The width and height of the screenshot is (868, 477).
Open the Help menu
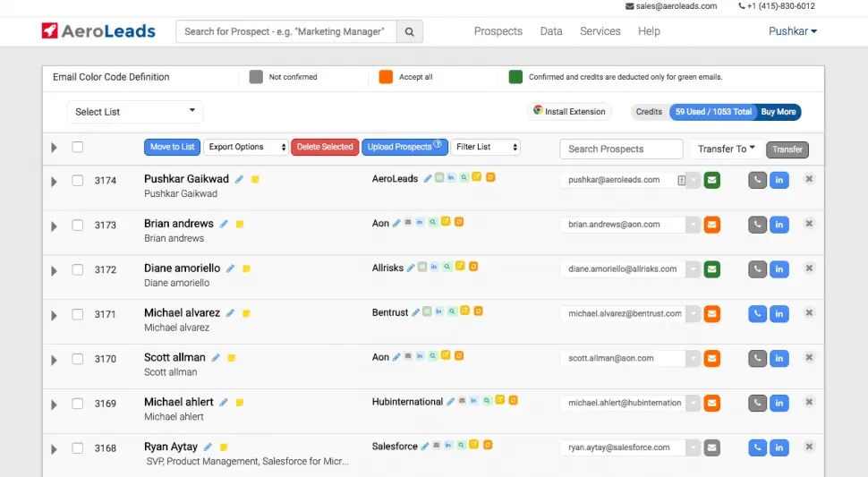tap(649, 31)
